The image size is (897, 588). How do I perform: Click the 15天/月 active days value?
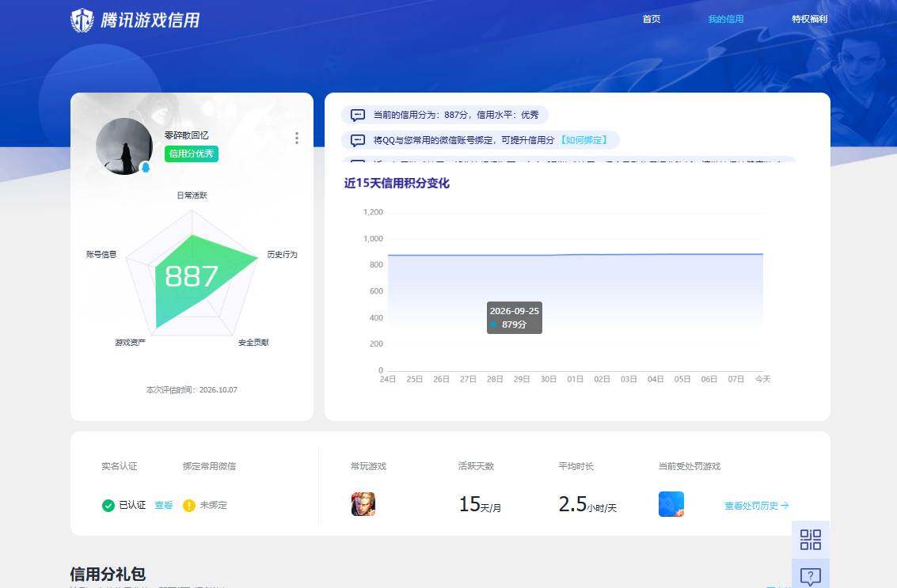[x=480, y=504]
